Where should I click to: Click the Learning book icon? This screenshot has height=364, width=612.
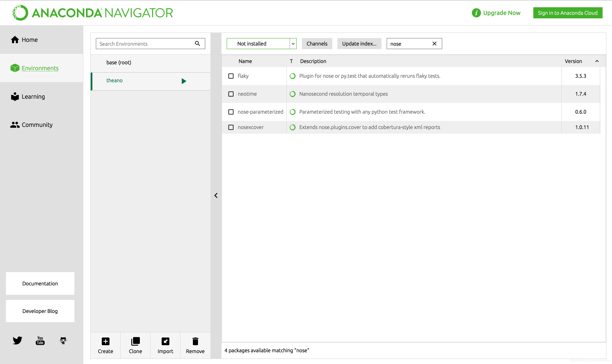(x=15, y=97)
